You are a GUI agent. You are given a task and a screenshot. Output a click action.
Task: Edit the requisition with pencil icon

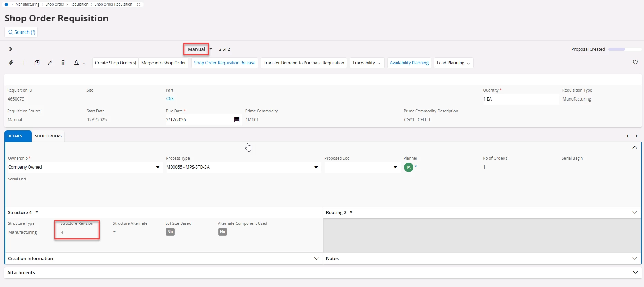(x=50, y=63)
